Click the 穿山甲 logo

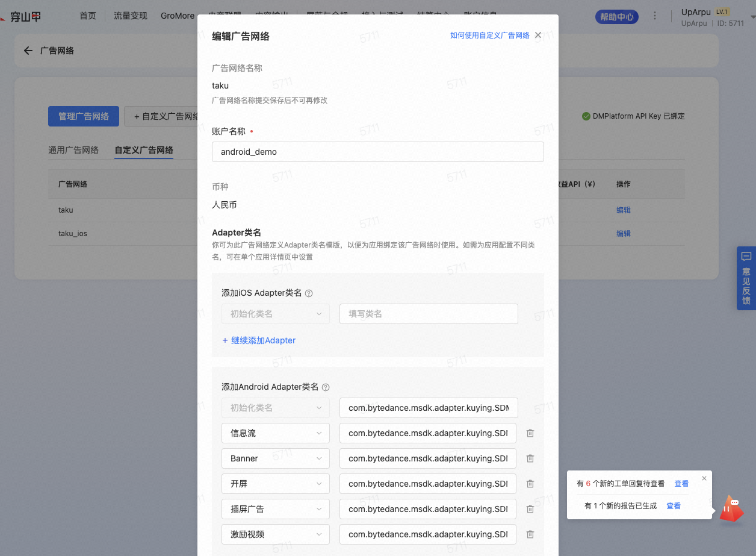tap(21, 16)
